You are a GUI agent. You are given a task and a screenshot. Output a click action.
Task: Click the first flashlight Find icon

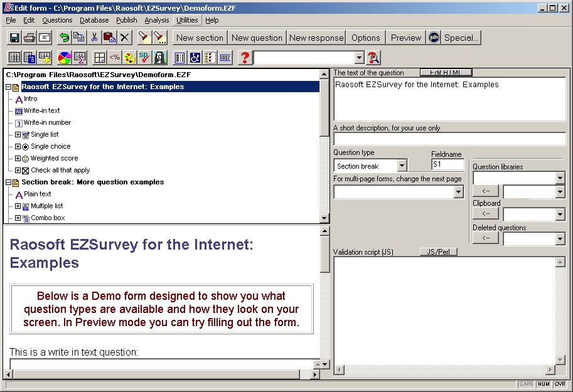[144, 38]
